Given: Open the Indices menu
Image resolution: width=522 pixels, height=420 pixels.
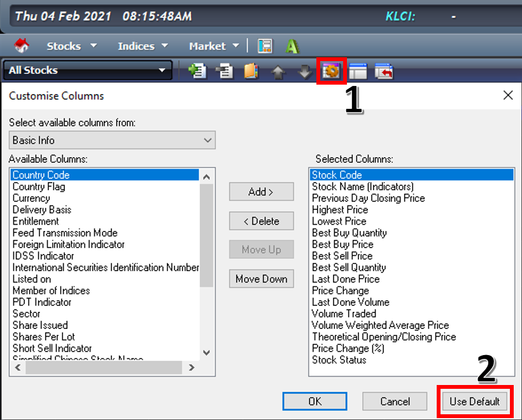Looking at the screenshot, I should tap(143, 46).
